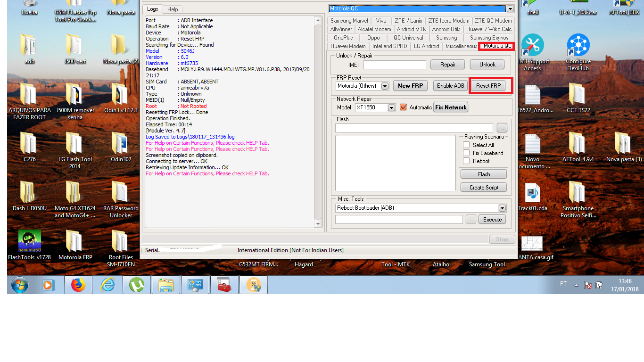Switch to the Logs tab
This screenshot has width=644, height=362.
(152, 9)
